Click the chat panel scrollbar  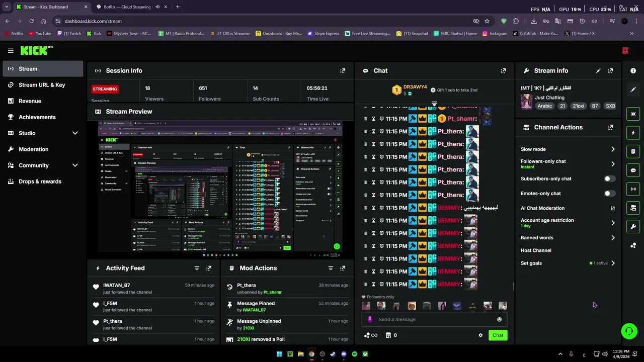pos(513,287)
